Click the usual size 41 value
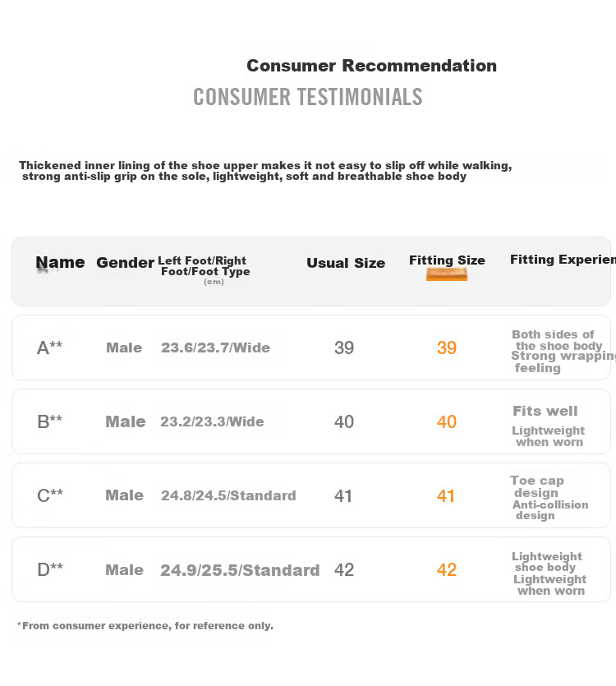The image size is (616, 686). (343, 495)
